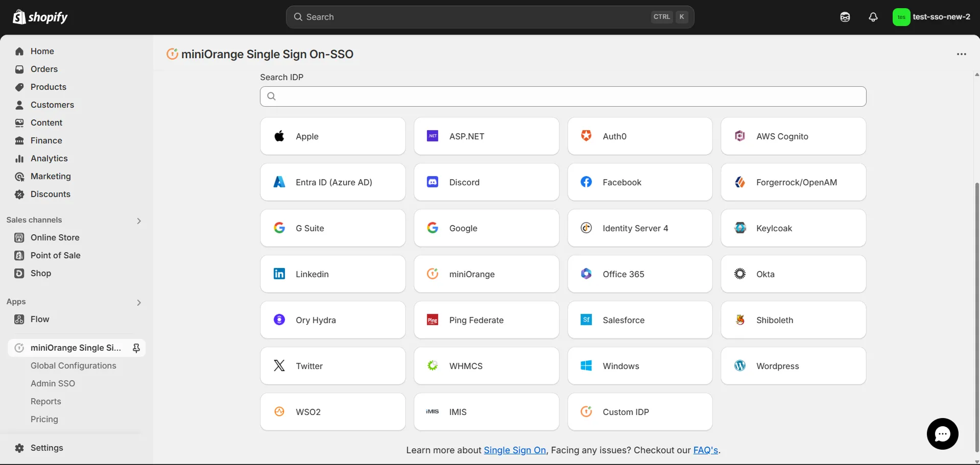The width and height of the screenshot is (980, 465).
Task: Open the FAQ's link
Action: [x=705, y=450]
